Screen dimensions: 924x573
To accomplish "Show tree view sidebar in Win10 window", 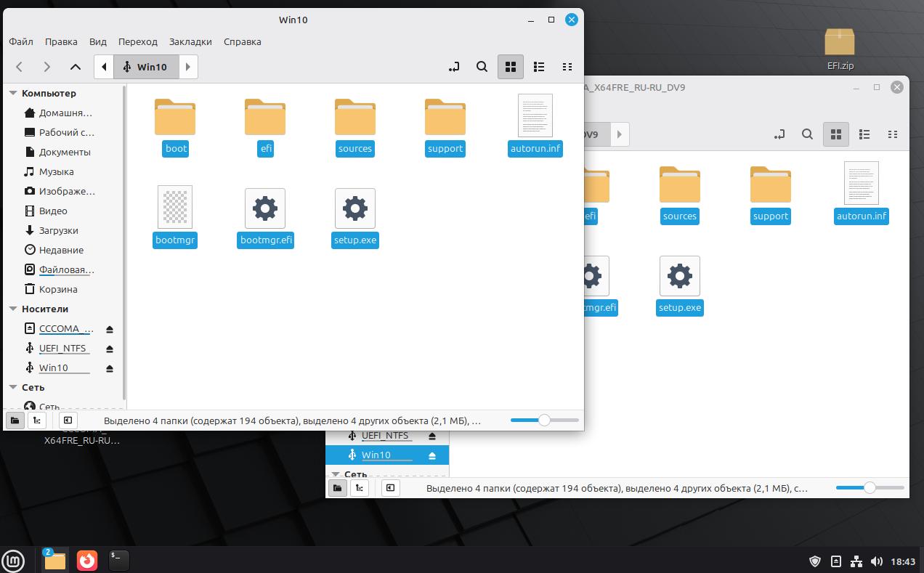I will click(36, 420).
